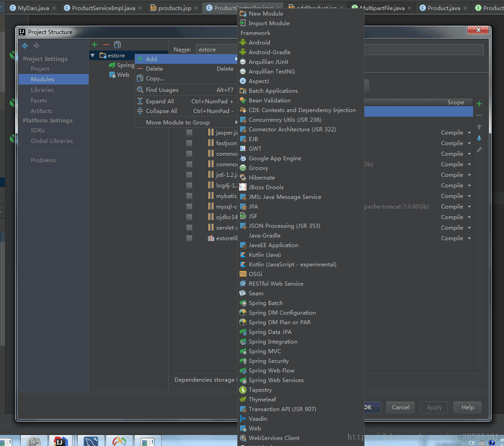Click the green plus Add dependency icon
504x446 pixels.
479,103
